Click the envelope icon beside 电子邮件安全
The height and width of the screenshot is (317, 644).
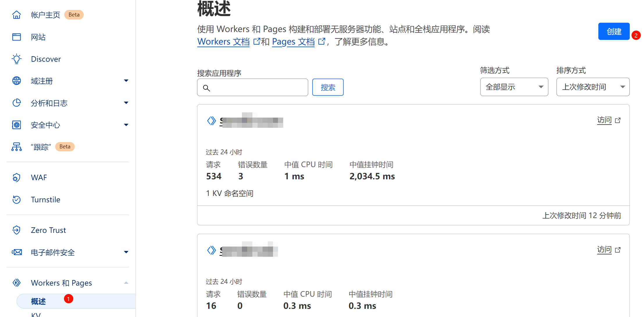[17, 252]
